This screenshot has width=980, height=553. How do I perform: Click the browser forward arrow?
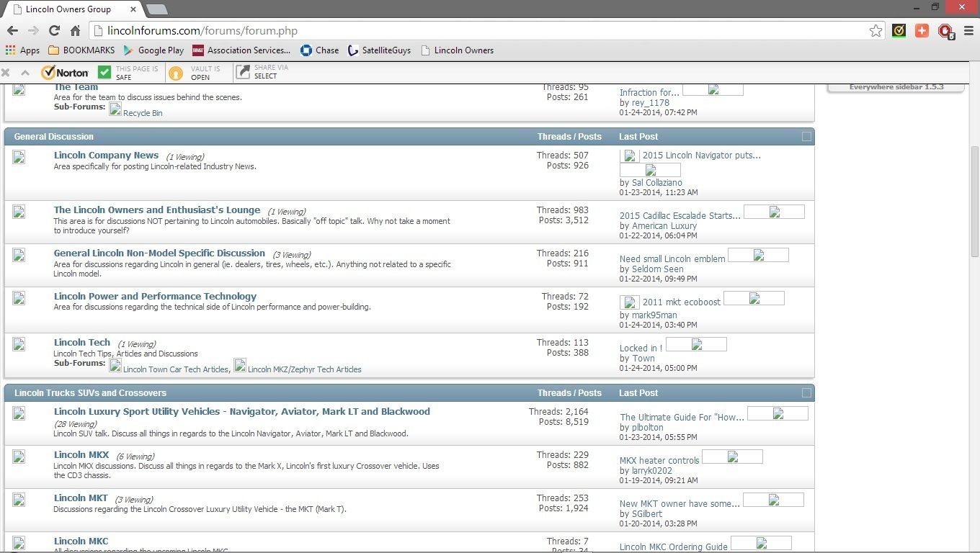pyautogui.click(x=33, y=30)
